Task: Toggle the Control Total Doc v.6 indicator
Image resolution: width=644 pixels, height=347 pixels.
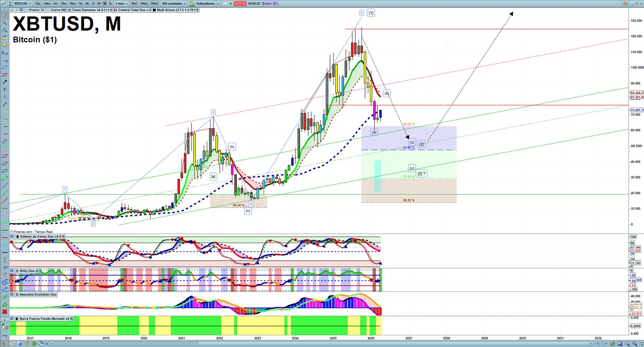Action: pos(116,10)
